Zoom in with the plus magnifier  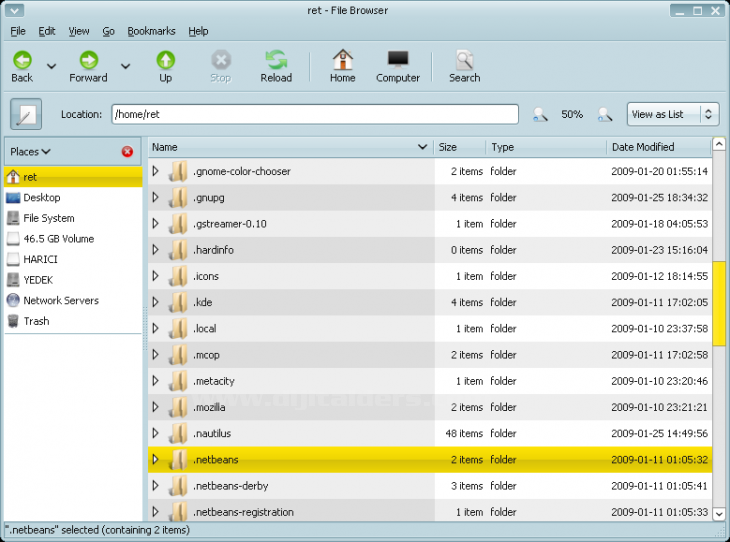tap(604, 115)
